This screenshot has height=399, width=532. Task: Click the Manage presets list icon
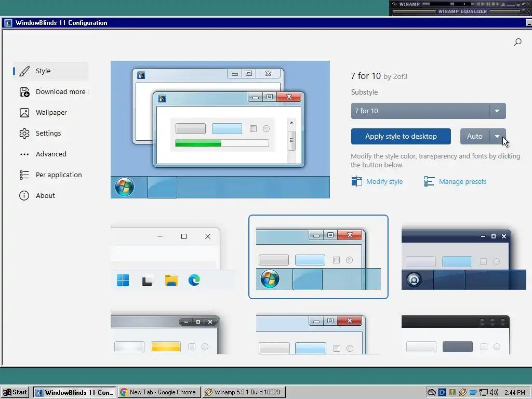tap(429, 181)
